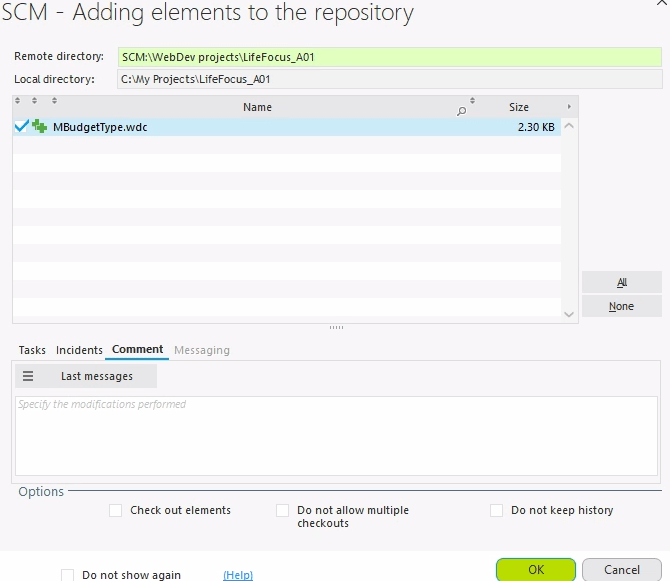Click sort arrows in the second column header

point(34,101)
